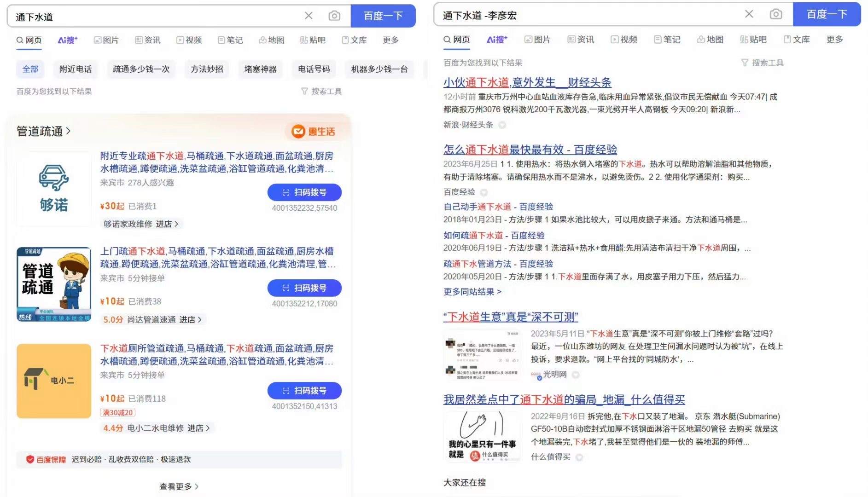Switch to the left 视频 tab
868x497 pixels.
tap(189, 40)
